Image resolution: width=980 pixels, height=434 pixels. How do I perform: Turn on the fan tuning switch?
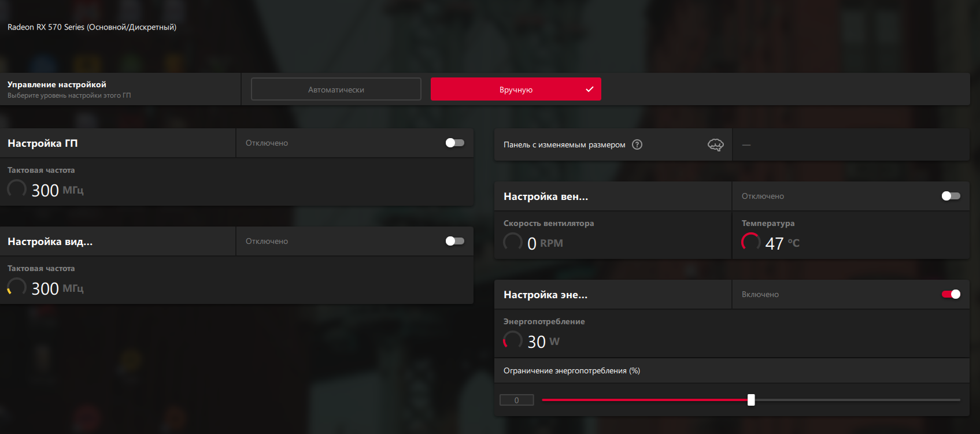click(951, 196)
